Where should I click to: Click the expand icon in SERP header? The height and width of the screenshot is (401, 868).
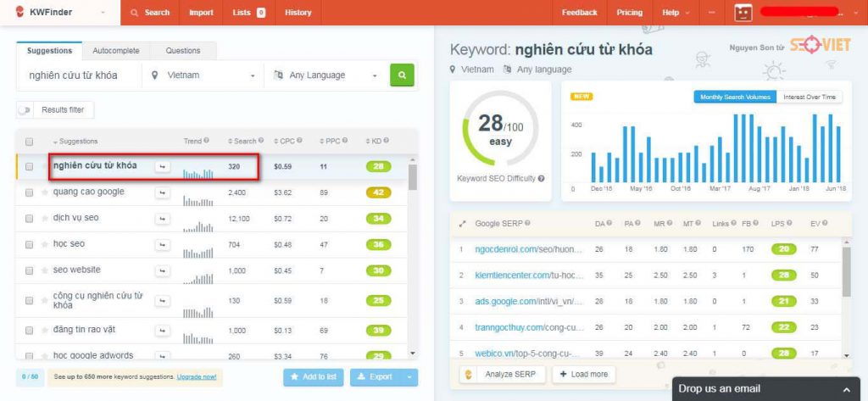coord(463,224)
